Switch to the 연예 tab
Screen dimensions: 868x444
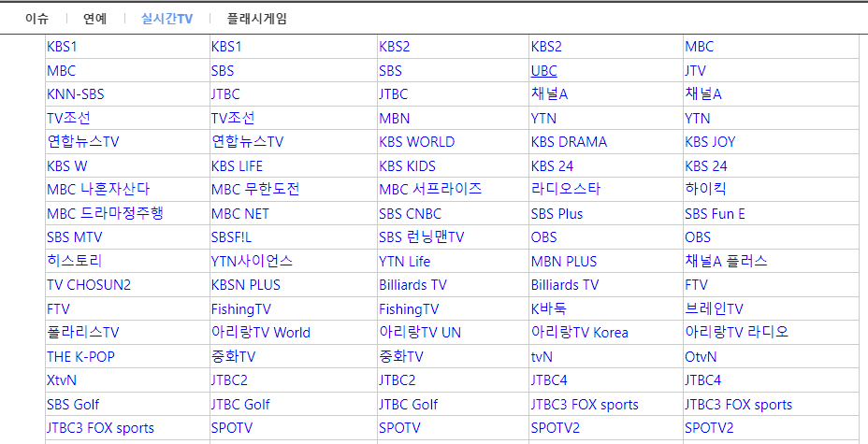[95, 19]
